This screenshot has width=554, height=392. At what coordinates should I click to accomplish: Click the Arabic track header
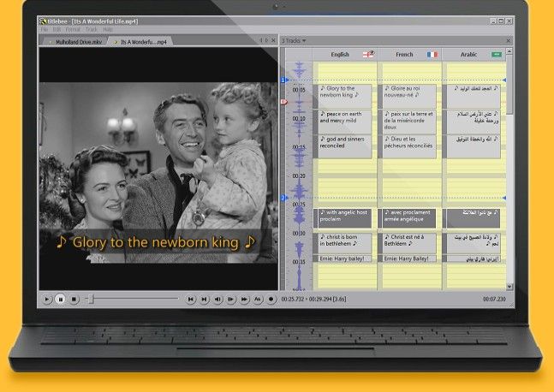[474, 55]
